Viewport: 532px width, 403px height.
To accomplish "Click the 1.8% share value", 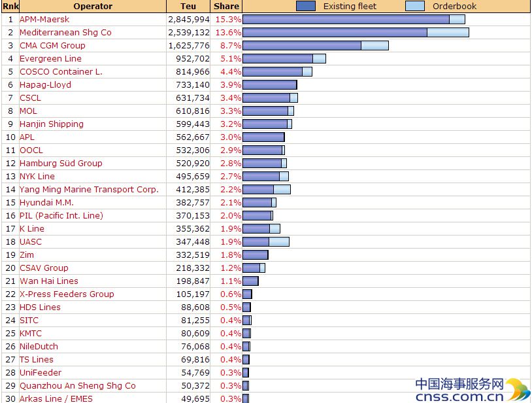I will click(x=231, y=255).
